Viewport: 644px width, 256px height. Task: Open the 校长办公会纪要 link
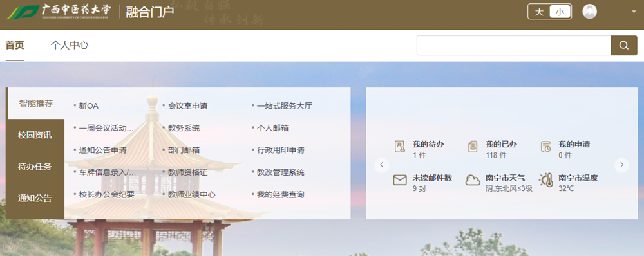(x=107, y=194)
